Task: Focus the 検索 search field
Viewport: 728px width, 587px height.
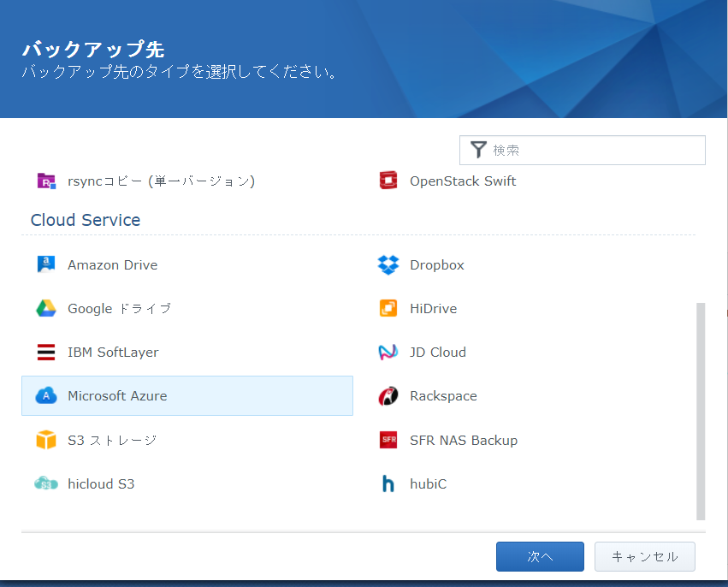Action: coord(583,150)
